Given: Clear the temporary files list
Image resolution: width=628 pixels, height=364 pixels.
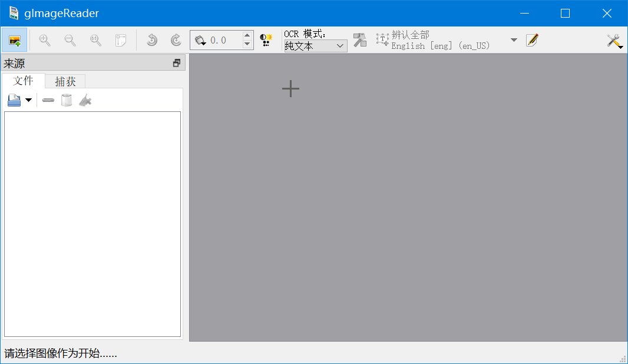Looking at the screenshot, I should coord(67,100).
